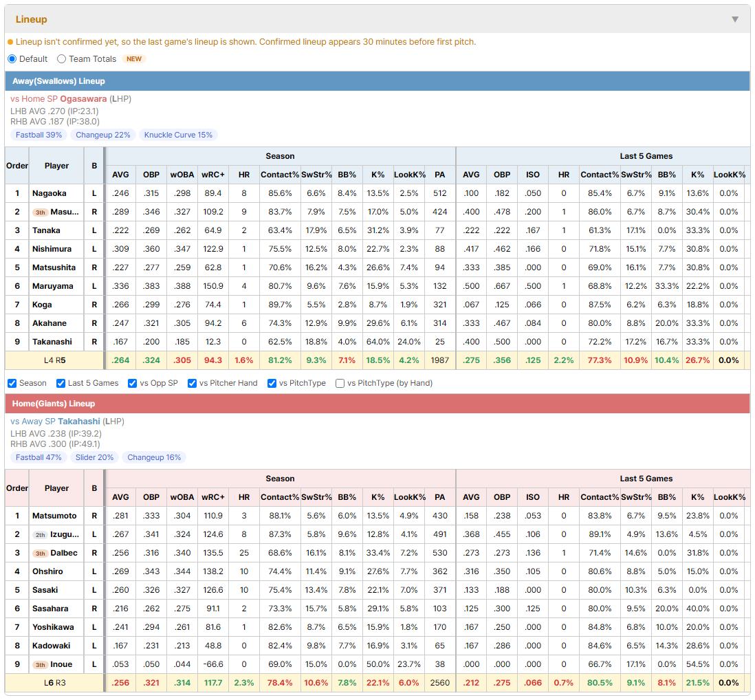Click the Changeup 22% pitch tag

[103, 135]
